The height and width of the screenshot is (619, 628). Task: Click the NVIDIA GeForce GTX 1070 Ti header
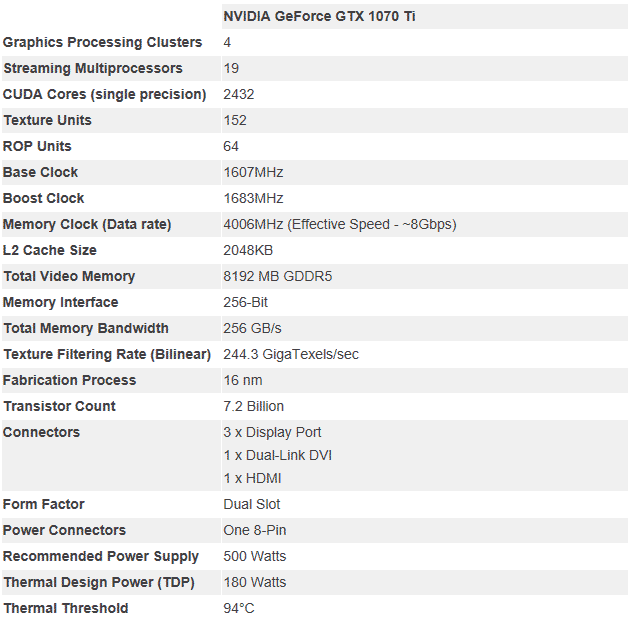click(319, 17)
